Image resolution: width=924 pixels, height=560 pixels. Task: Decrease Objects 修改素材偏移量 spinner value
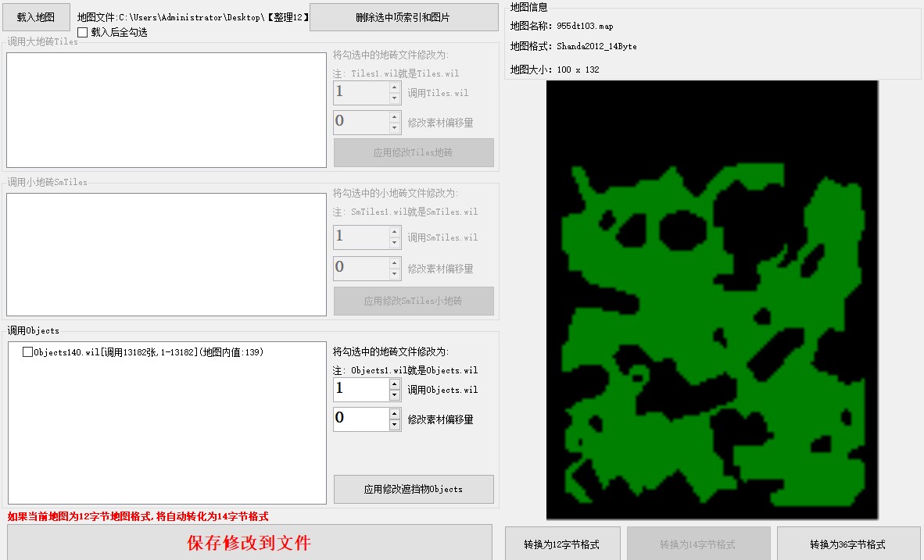click(395, 425)
